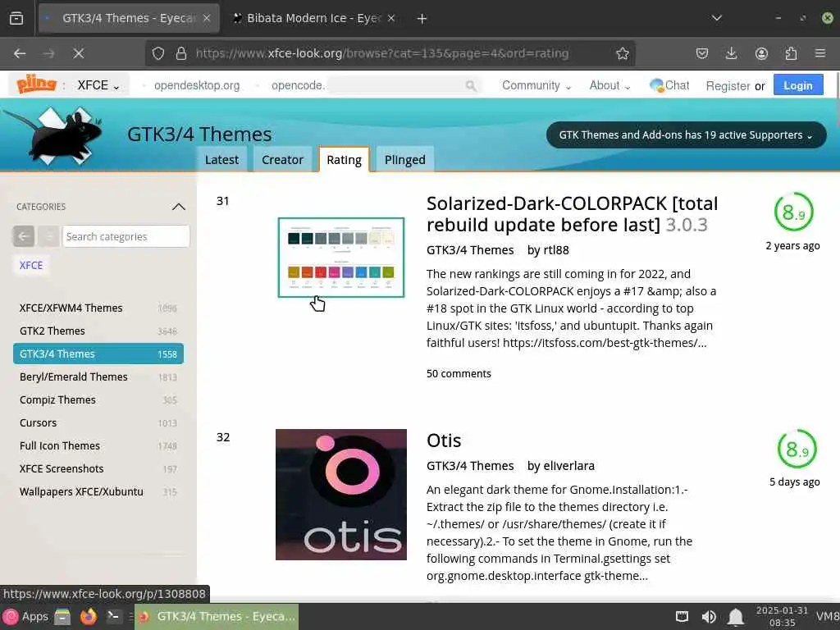The image size is (840, 630).
Task: Open the Apps menu in taskbar
Action: point(25,617)
